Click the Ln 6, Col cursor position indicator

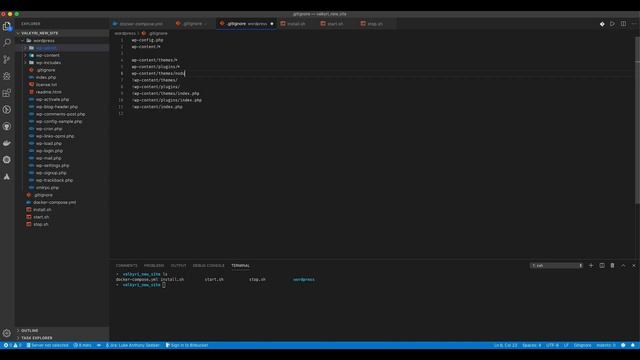click(505, 345)
